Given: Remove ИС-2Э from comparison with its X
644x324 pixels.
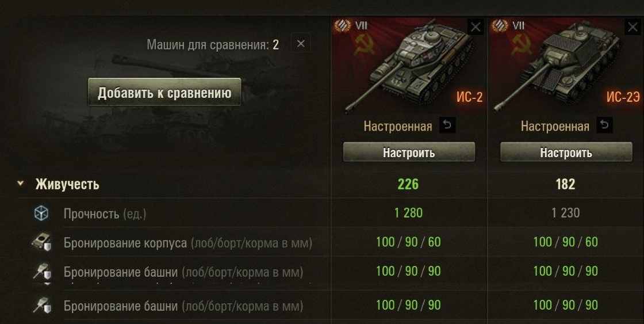Looking at the screenshot, I should point(633,27).
